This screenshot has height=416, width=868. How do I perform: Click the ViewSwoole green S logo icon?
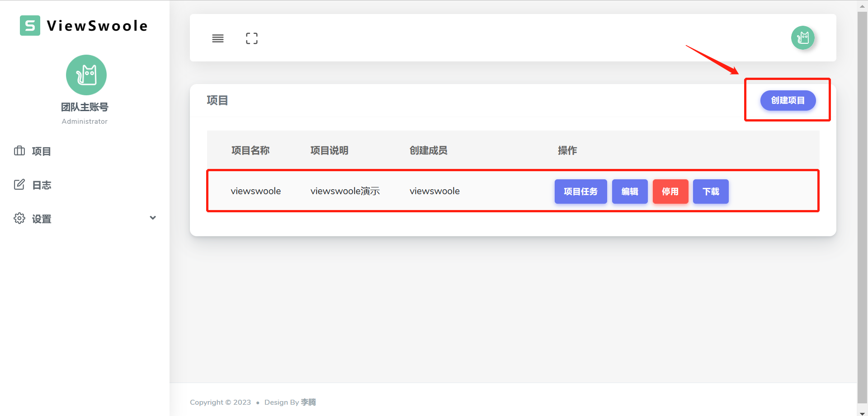pos(30,26)
